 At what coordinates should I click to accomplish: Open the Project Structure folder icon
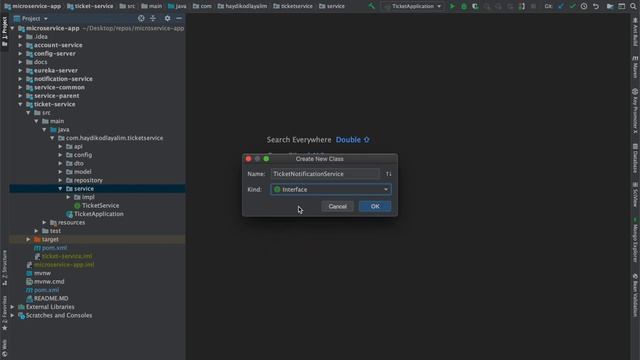click(610, 6)
